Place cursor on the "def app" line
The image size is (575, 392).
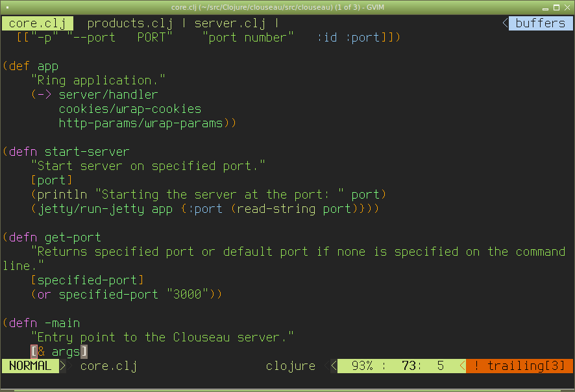(34, 66)
